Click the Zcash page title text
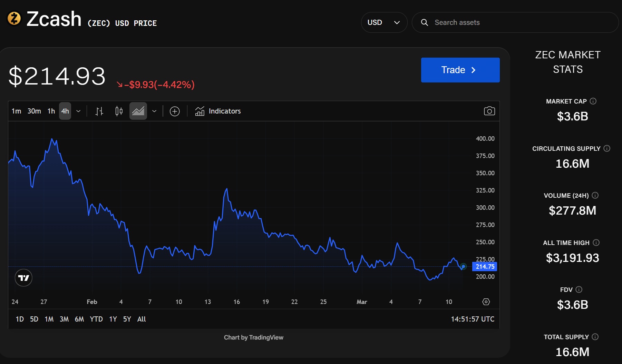The height and width of the screenshot is (364, 622). 54,19
